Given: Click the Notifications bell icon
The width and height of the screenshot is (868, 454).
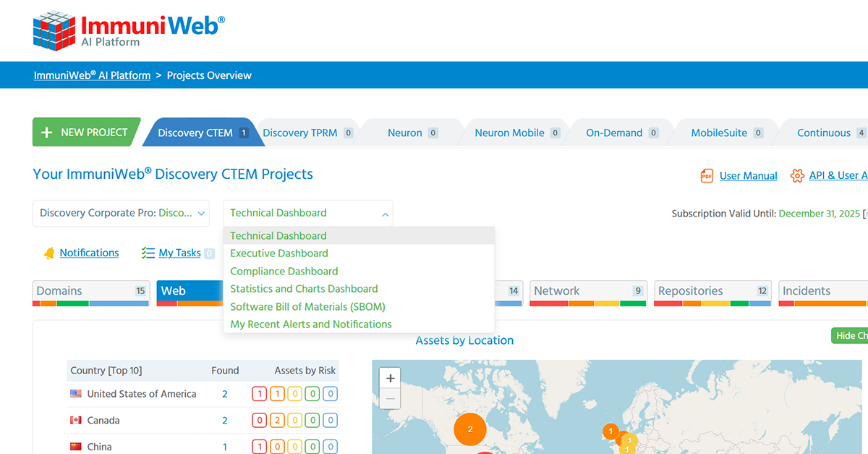Looking at the screenshot, I should pyautogui.click(x=49, y=253).
